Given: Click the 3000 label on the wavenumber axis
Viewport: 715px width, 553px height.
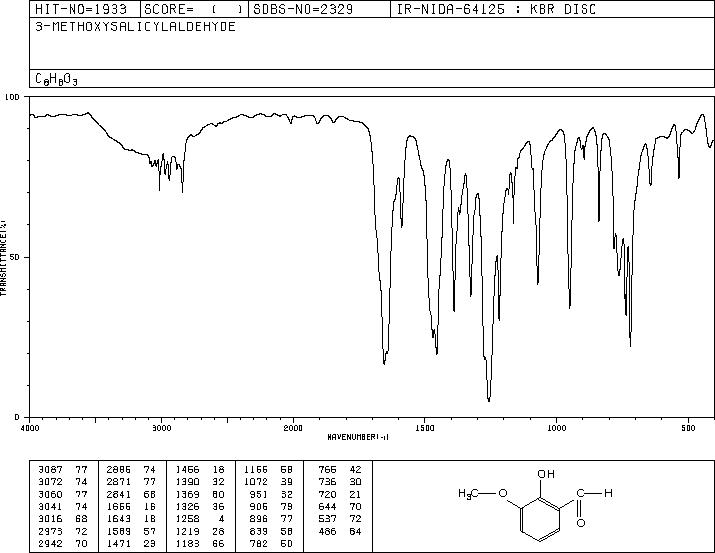Looking at the screenshot, I should click(x=161, y=428).
